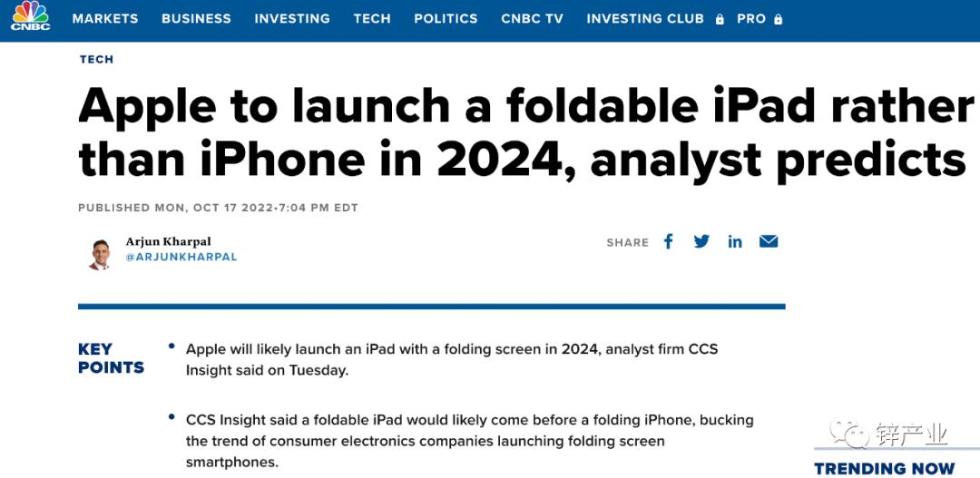Image resolution: width=980 pixels, height=478 pixels.
Task: Click the Trending Now heading
Action: (885, 468)
